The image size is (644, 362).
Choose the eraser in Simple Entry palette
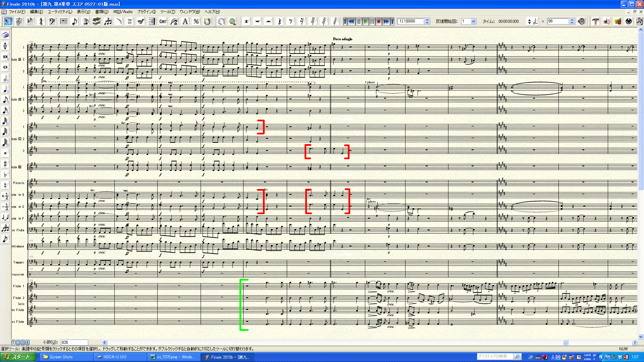click(5, 35)
